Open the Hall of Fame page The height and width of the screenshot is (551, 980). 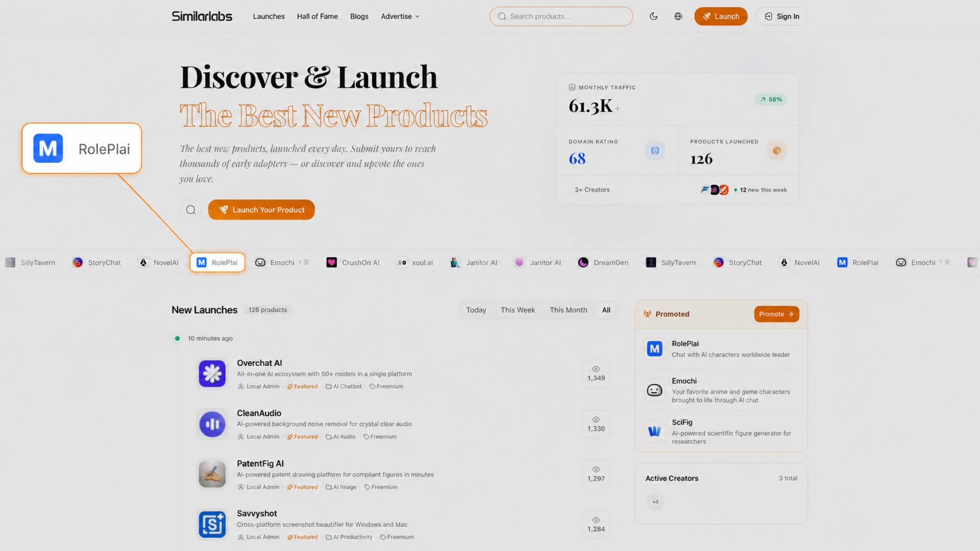tap(317, 16)
